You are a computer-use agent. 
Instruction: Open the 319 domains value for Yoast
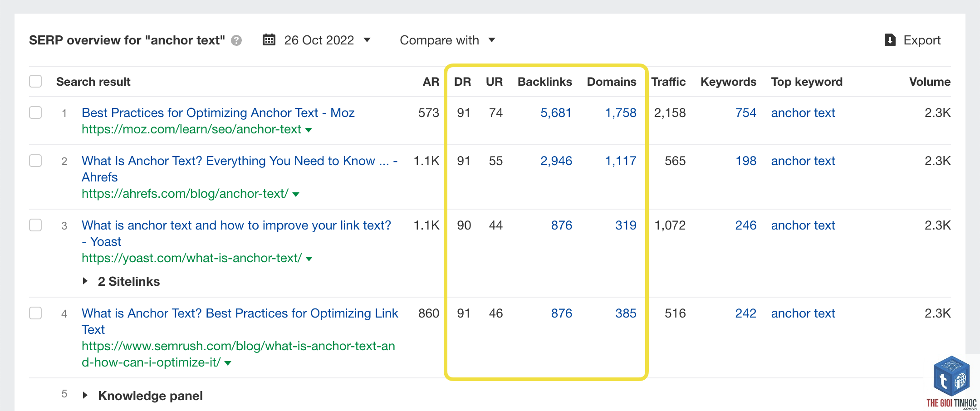626,225
